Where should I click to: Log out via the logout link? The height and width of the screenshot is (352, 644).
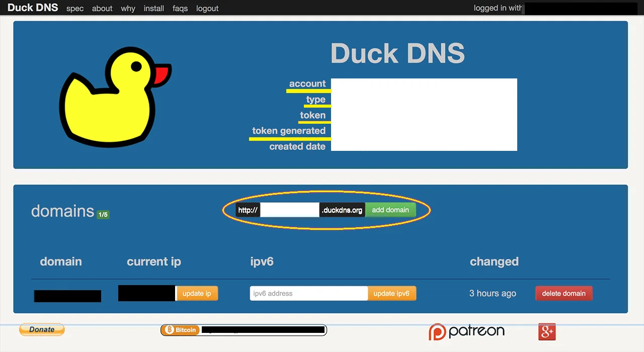pos(207,9)
